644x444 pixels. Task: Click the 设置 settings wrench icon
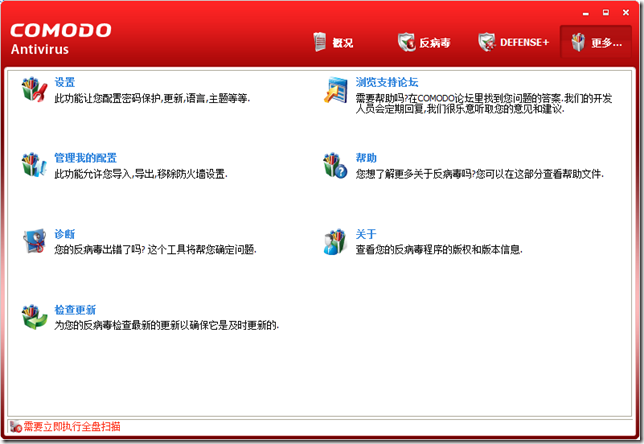point(34,89)
